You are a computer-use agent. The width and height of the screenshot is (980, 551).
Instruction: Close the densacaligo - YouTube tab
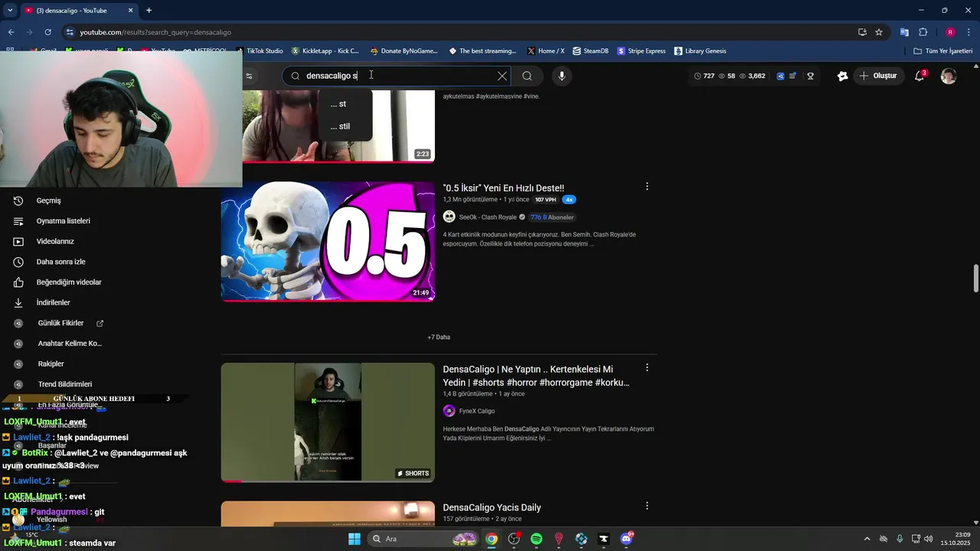point(130,11)
